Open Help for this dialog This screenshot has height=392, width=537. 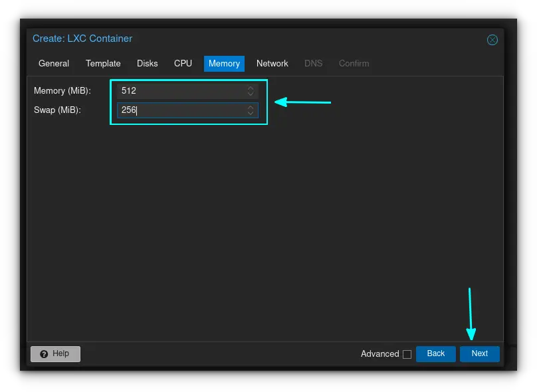55,353
